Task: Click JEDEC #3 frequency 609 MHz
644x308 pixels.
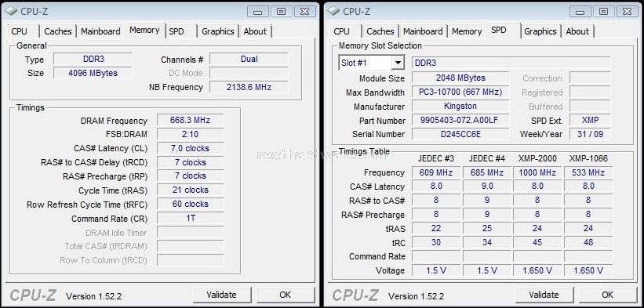Action: point(436,172)
